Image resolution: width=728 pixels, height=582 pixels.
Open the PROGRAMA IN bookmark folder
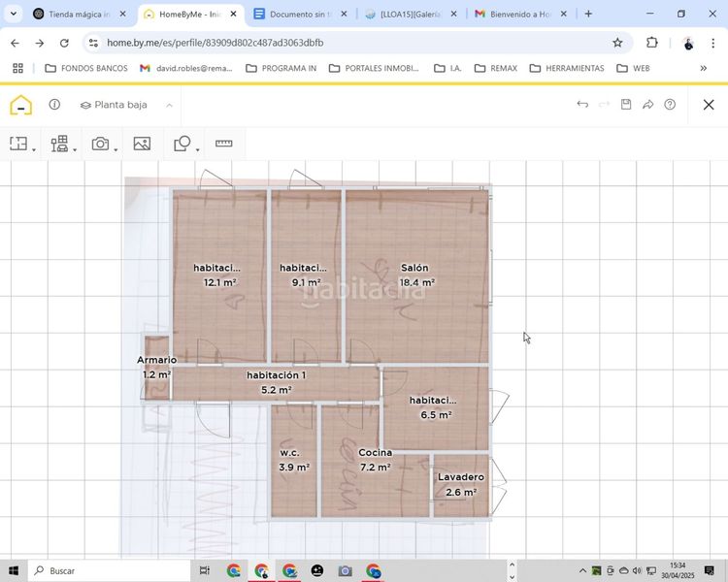(281, 68)
